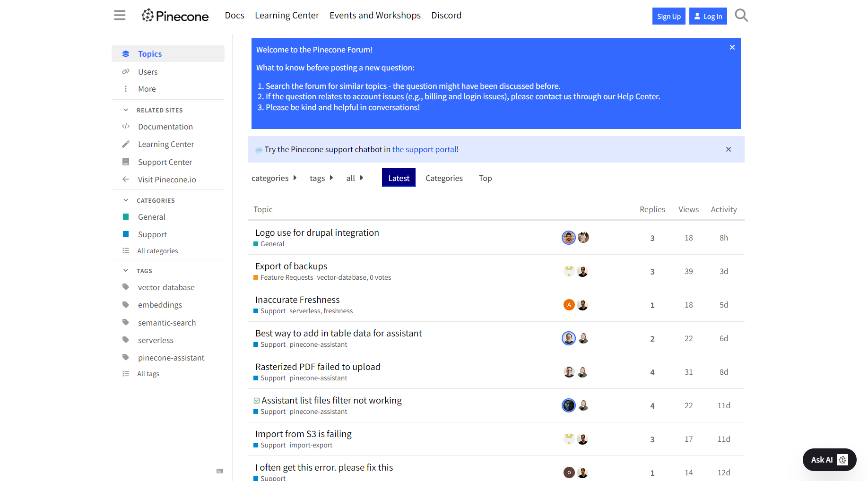Open the hamburger sidebar menu
Screen dimensions: 868x481
(120, 15)
